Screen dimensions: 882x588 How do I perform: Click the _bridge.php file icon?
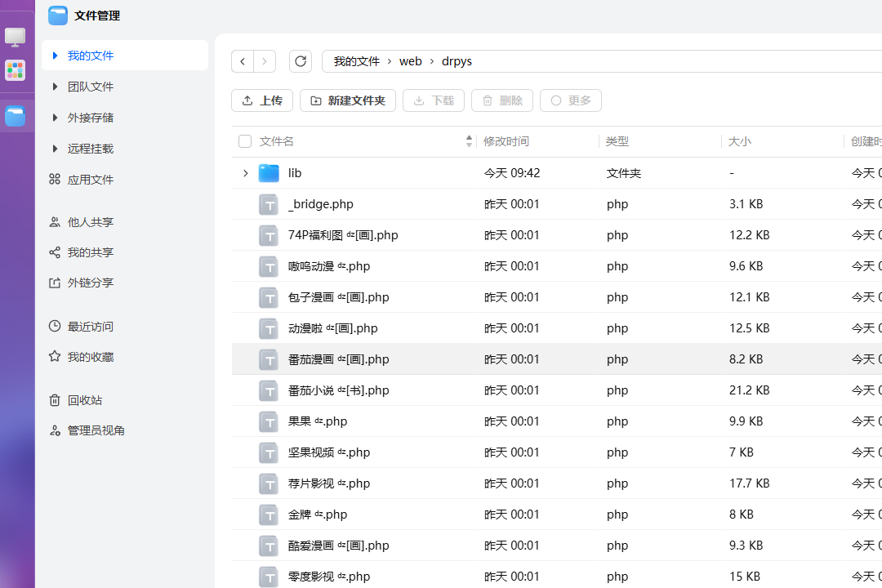click(x=269, y=204)
